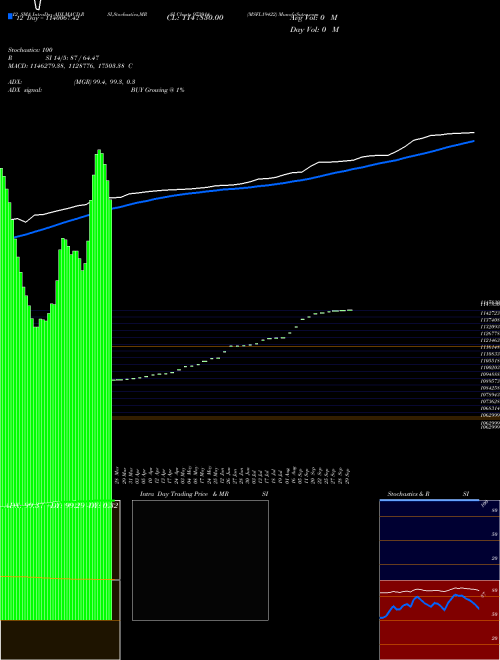
Task: Click inside the empty Intra Day Trading chart box
Action: (200, 560)
